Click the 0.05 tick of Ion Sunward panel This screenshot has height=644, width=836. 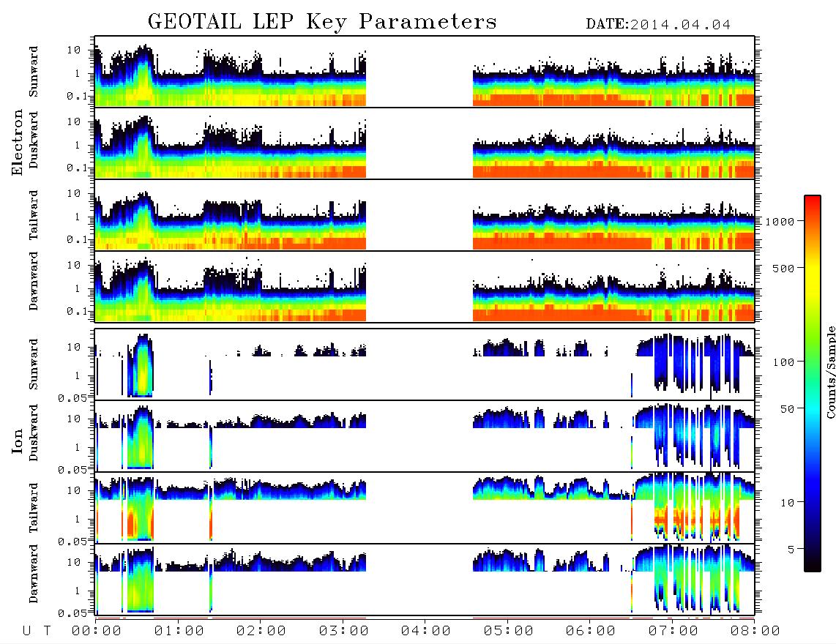coord(72,398)
